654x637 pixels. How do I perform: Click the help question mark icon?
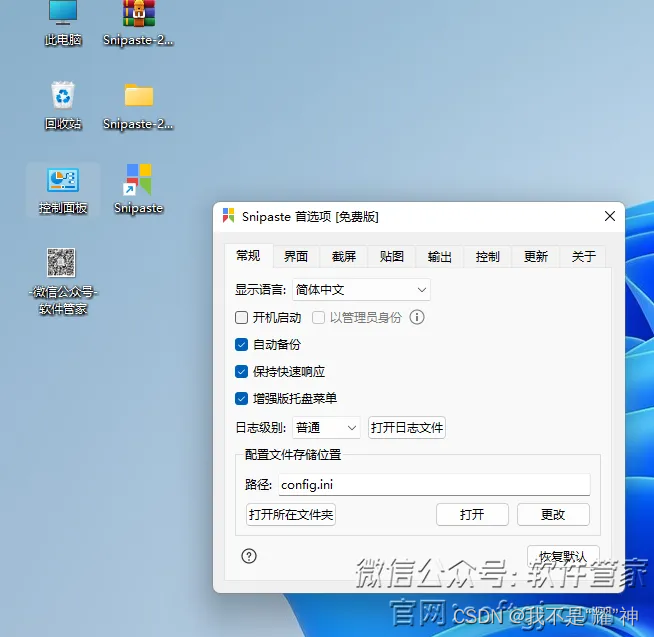click(x=249, y=556)
